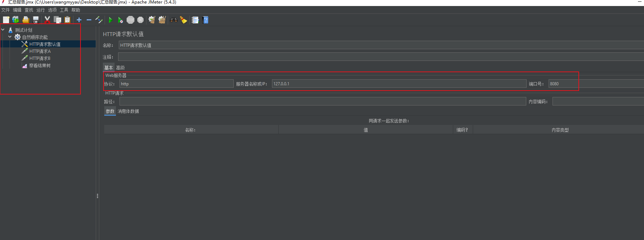Switch to the 参数 tab

110,111
